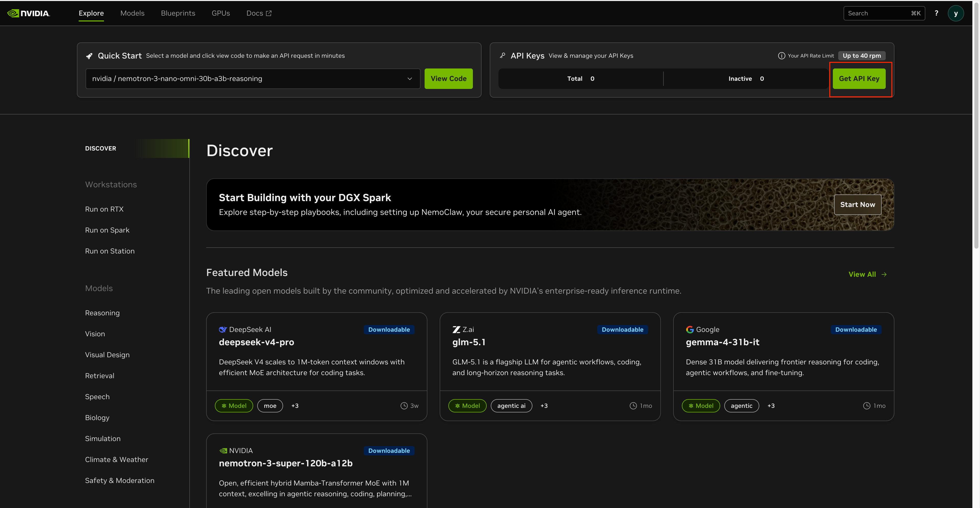Open the deepseek-v4-pro model title
The width and height of the screenshot is (980, 508).
(256, 342)
